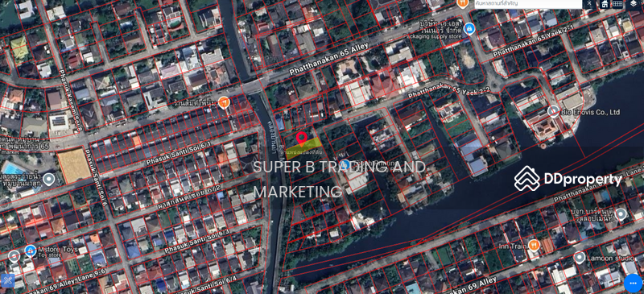Select the yellow highlighted land parcel
Screen dimensions: 644x294
(304, 147)
